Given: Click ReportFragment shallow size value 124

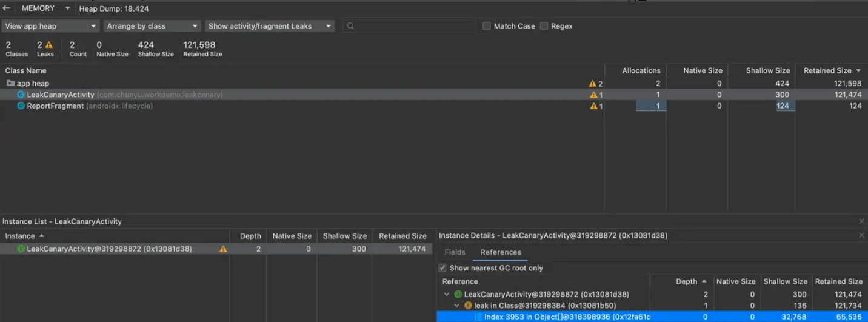Looking at the screenshot, I should point(783,106).
